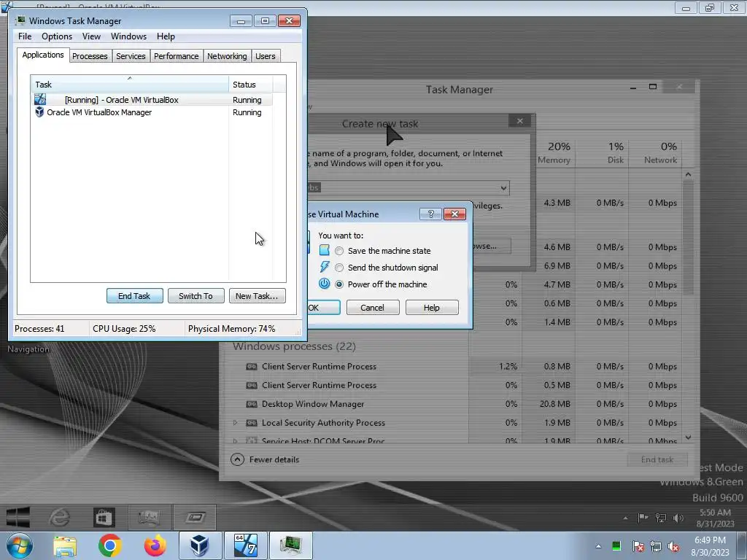Viewport: 747px width, 560px height.
Task: Click the New Task... button
Action: coord(258,296)
